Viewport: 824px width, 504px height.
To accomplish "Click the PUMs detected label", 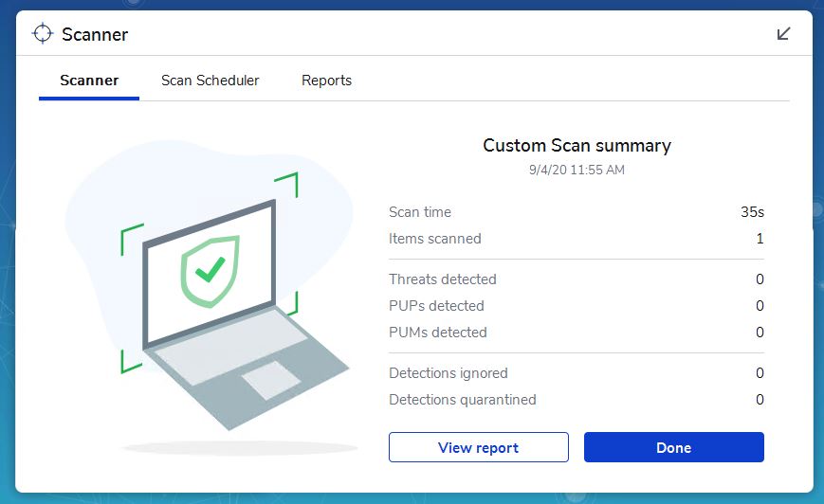I will click(x=438, y=333).
